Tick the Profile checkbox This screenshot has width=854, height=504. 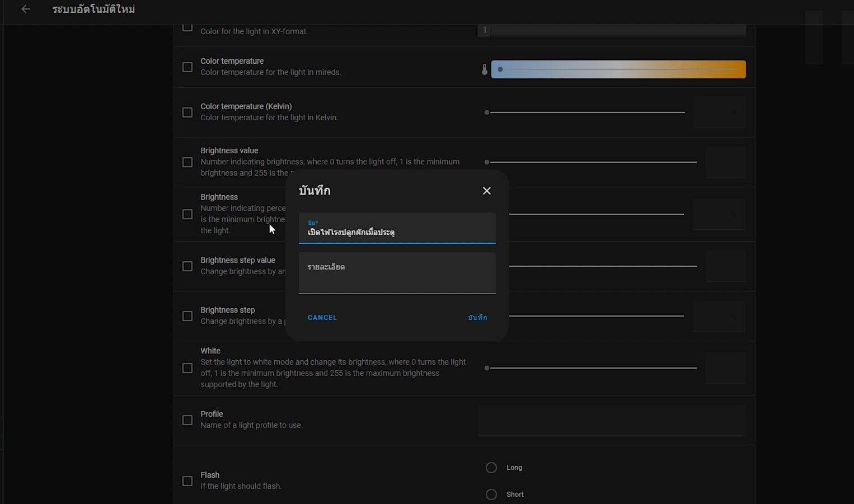[187, 420]
